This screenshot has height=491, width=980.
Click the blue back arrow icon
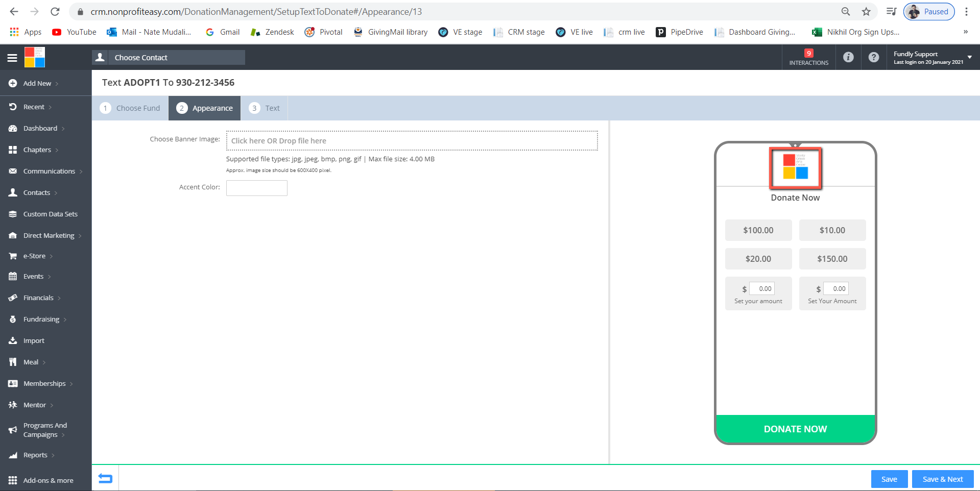click(x=105, y=478)
